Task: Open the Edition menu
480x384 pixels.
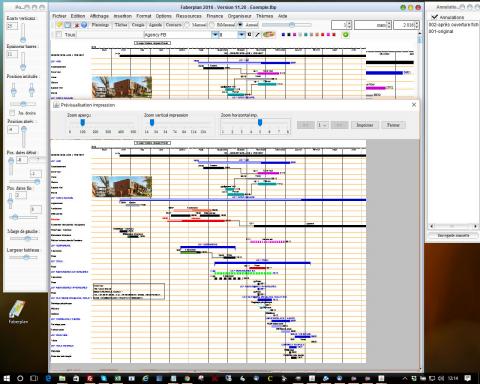Action: point(78,16)
